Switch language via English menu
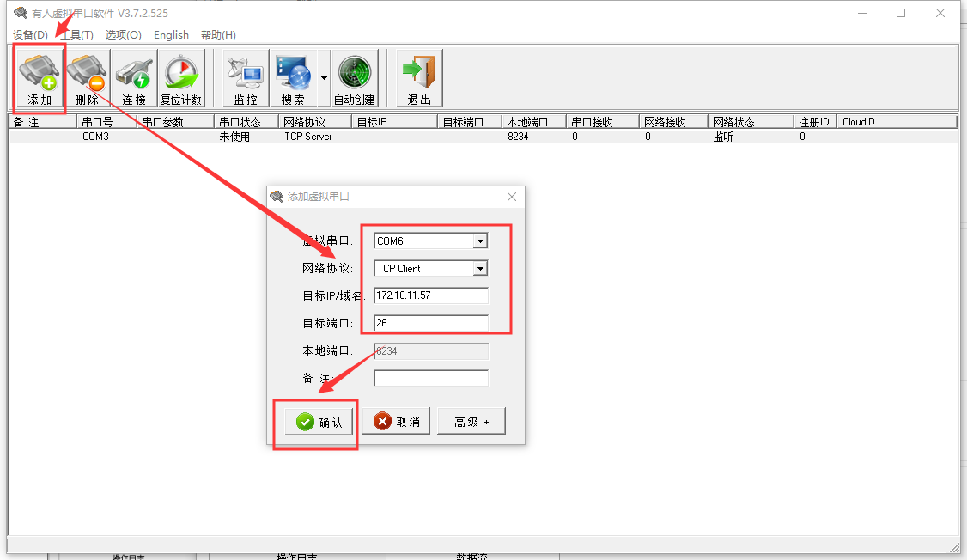The width and height of the screenshot is (967, 560). click(171, 35)
